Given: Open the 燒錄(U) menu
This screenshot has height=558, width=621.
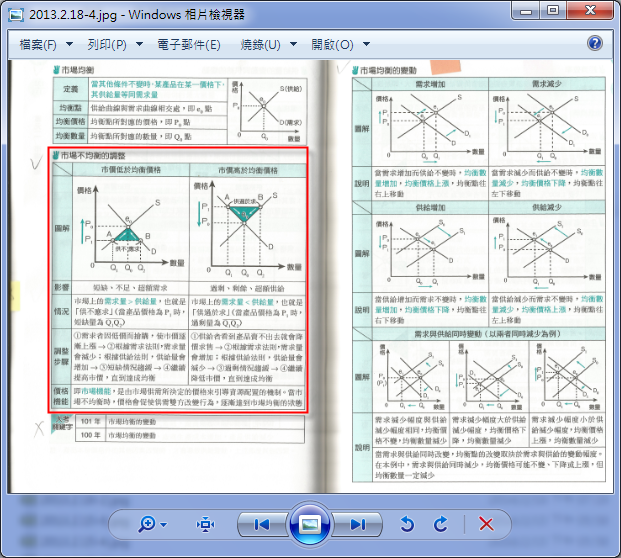Looking at the screenshot, I should tap(261, 45).
